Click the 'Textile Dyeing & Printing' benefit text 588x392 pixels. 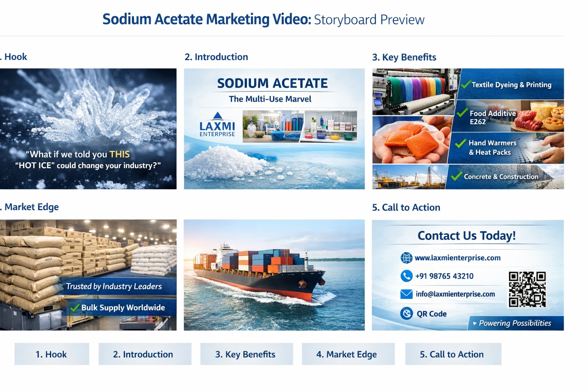511,85
